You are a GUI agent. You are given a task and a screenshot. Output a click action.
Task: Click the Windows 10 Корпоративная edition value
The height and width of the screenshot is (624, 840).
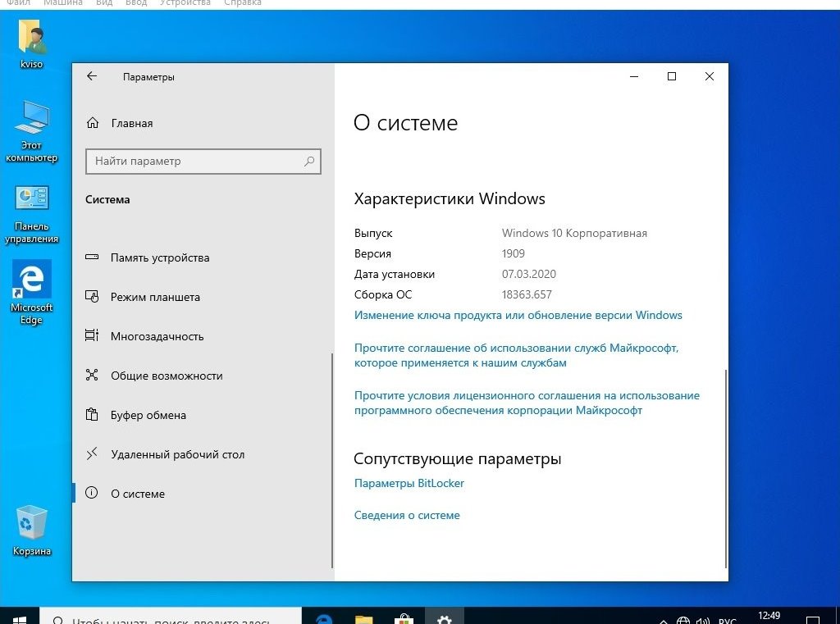(x=574, y=233)
